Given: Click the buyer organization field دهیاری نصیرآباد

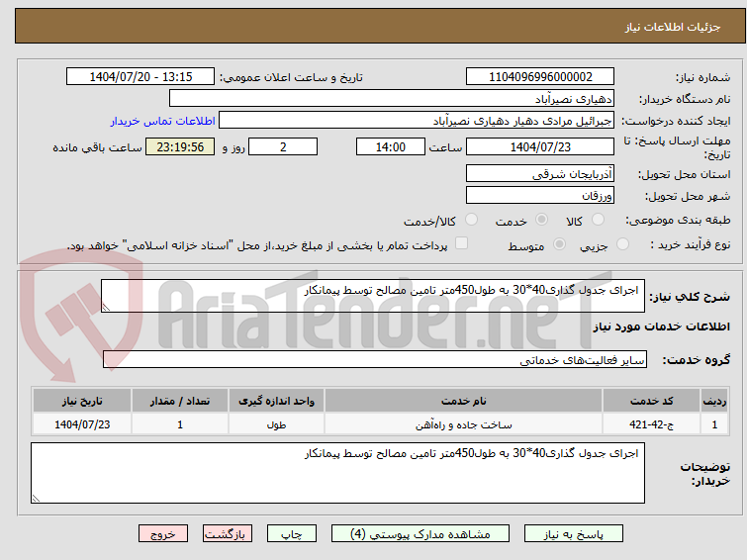Looking at the screenshot, I should pyautogui.click(x=392, y=99).
